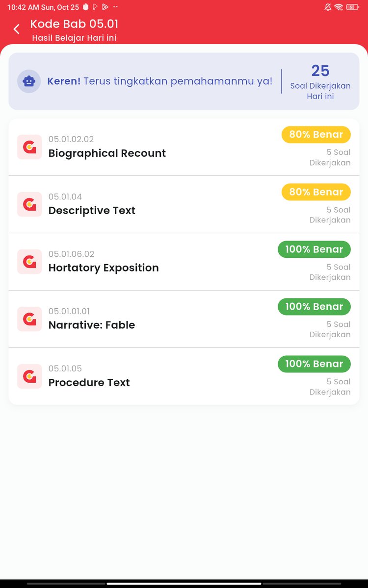Tap the 80% Benar badge for Biographical Recount
The image size is (368, 588).
pos(316,135)
